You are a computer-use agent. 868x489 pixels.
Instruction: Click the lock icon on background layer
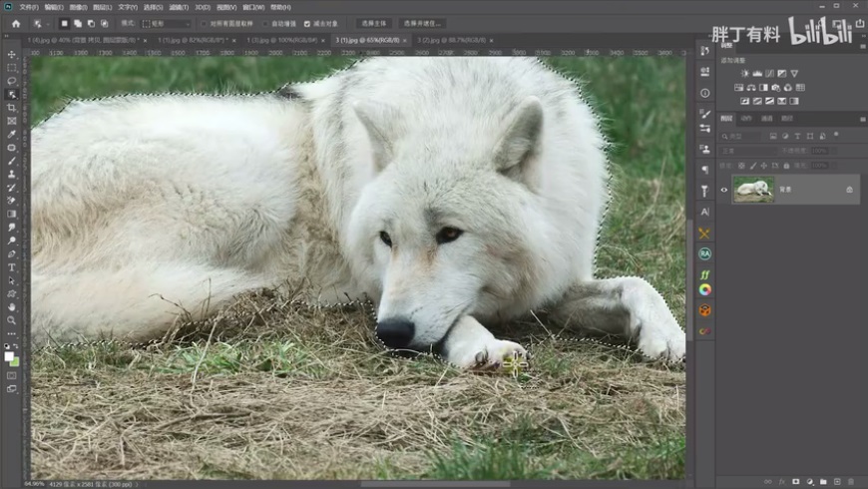[x=849, y=189]
